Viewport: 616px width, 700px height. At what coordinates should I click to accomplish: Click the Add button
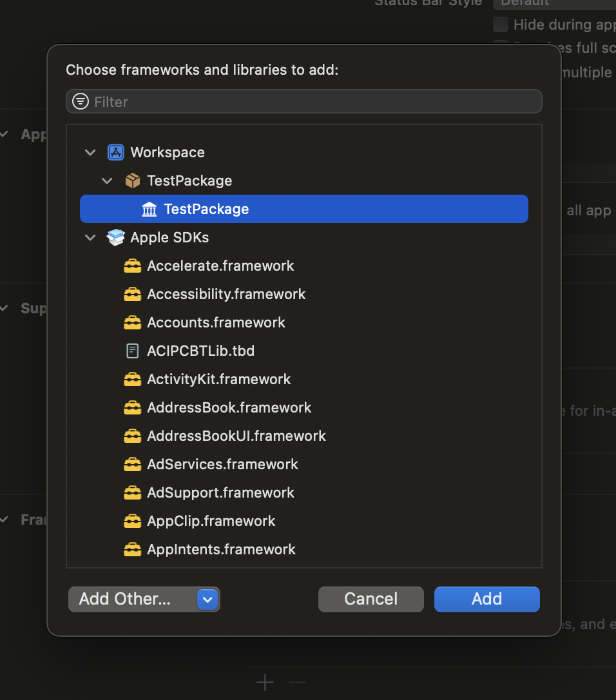(x=486, y=599)
